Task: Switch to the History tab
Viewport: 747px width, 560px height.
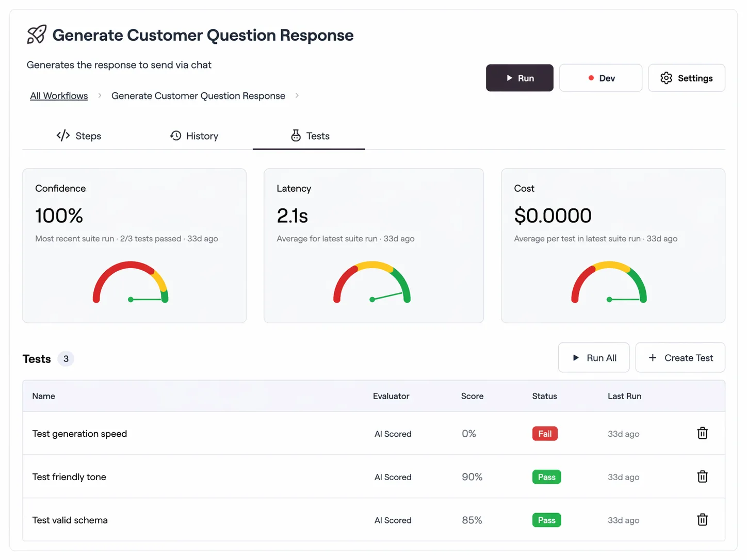Action: point(202,136)
